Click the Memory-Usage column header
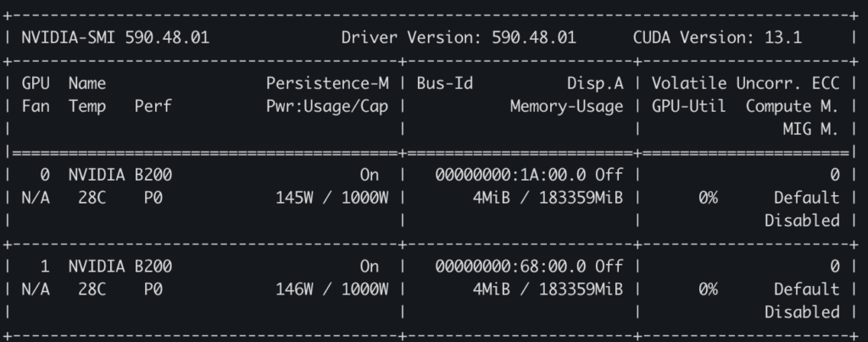868x342 pixels. tap(566, 107)
